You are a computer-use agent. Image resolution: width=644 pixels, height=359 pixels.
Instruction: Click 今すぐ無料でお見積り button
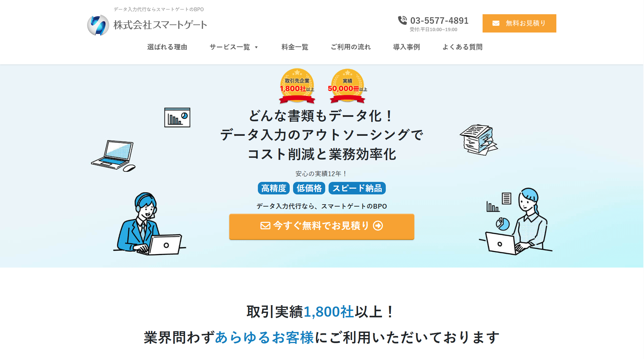(321, 226)
